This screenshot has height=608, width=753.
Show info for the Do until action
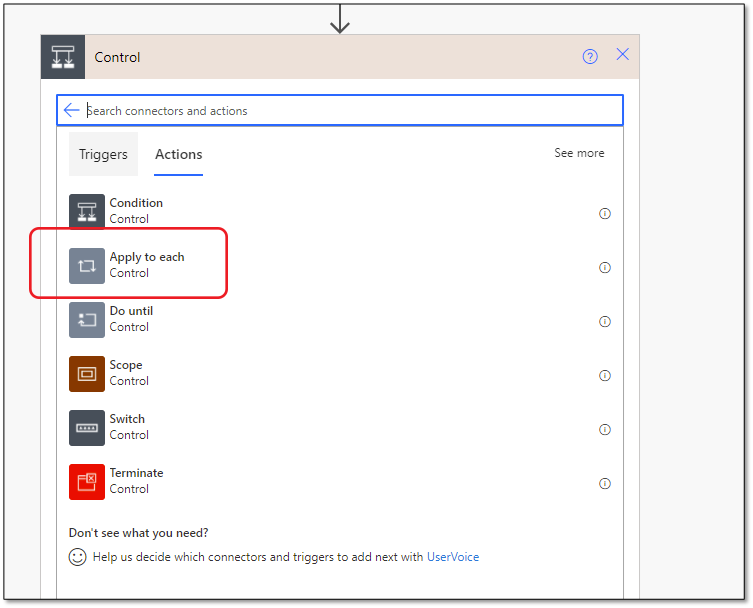605,321
